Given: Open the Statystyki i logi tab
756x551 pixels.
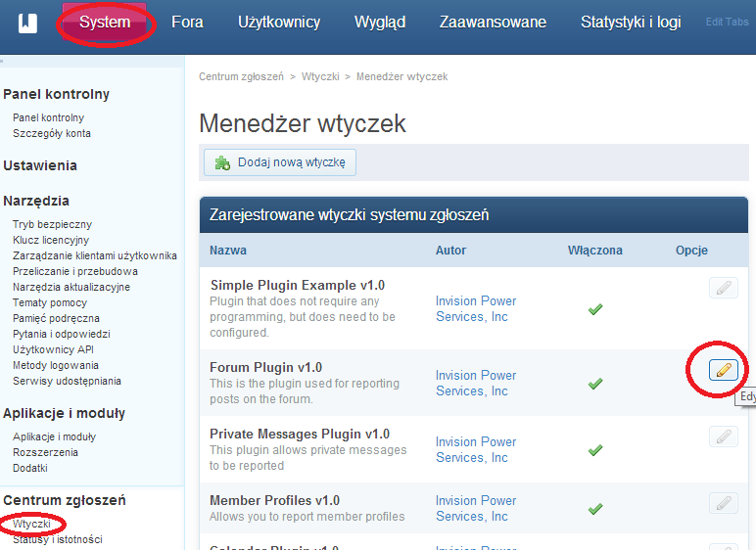Looking at the screenshot, I should tap(631, 23).
